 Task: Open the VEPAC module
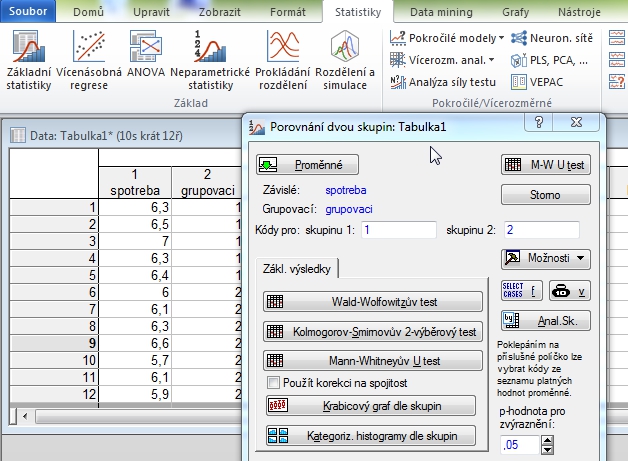[537, 82]
